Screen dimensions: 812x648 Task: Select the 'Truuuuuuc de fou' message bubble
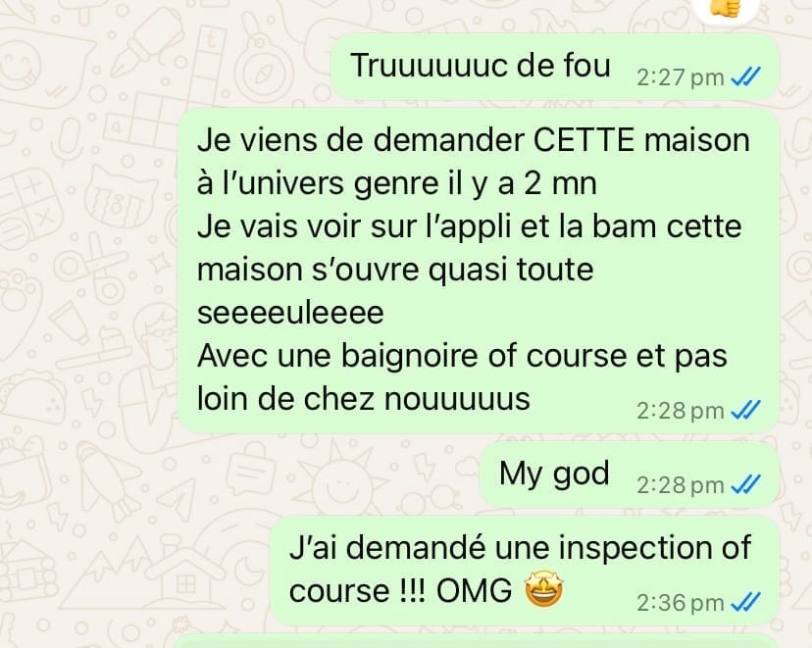555,67
